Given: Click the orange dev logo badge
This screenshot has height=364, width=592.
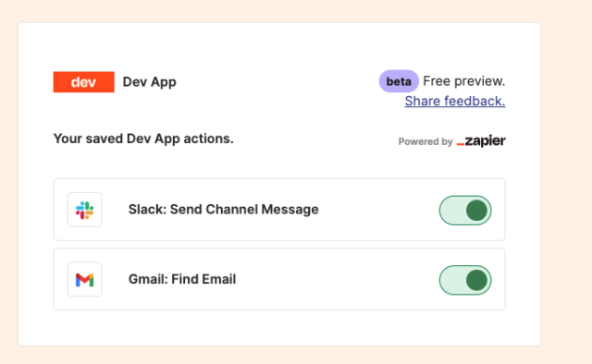Looking at the screenshot, I should click(x=84, y=82).
